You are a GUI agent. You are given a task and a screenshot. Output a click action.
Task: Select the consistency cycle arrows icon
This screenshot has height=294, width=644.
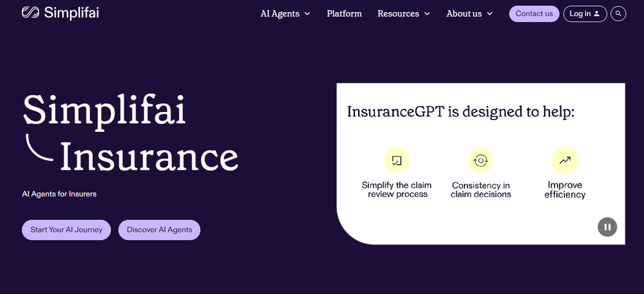(480, 160)
